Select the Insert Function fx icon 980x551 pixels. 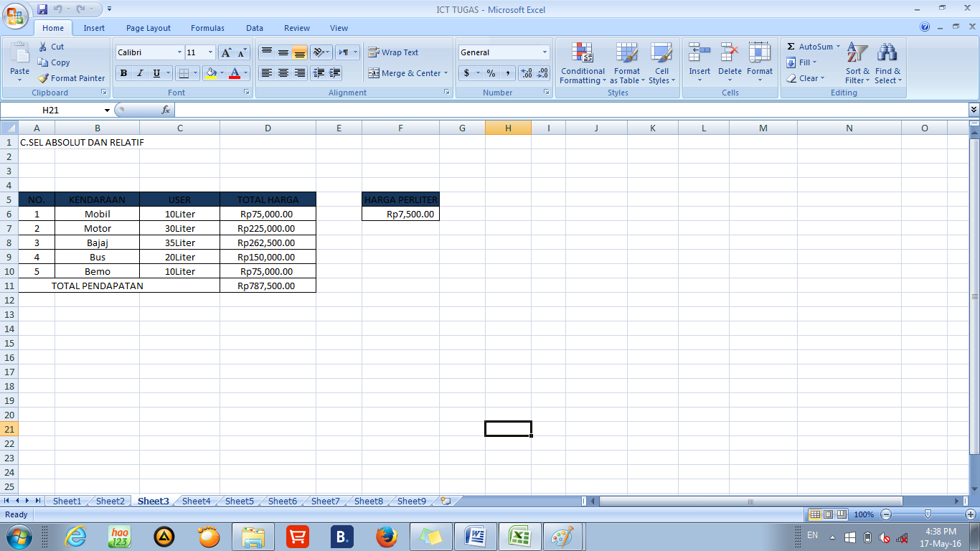tap(165, 110)
